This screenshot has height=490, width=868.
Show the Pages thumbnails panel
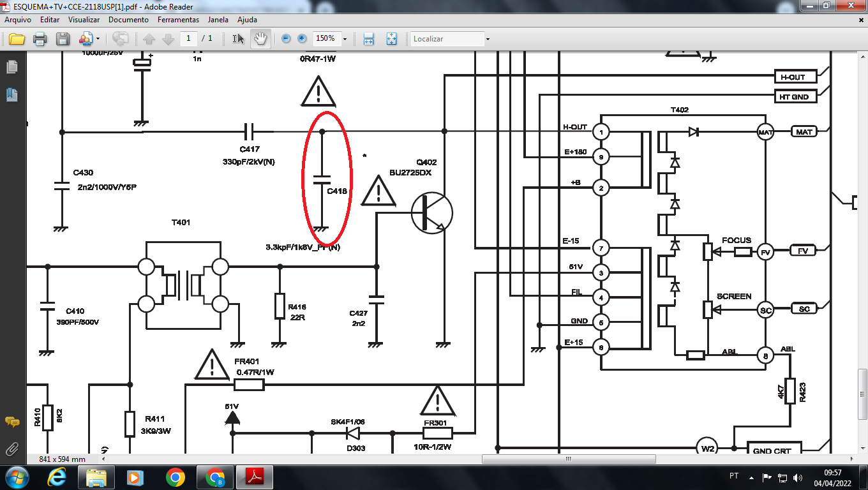(11, 66)
